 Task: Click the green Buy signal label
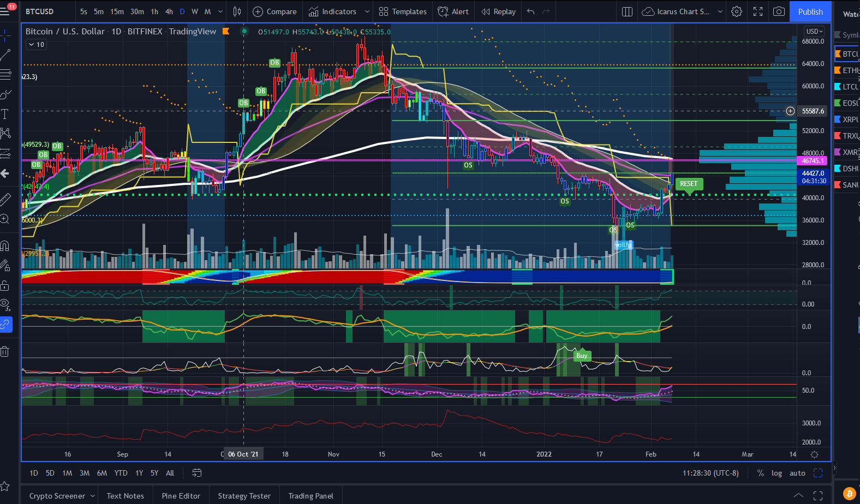582,356
